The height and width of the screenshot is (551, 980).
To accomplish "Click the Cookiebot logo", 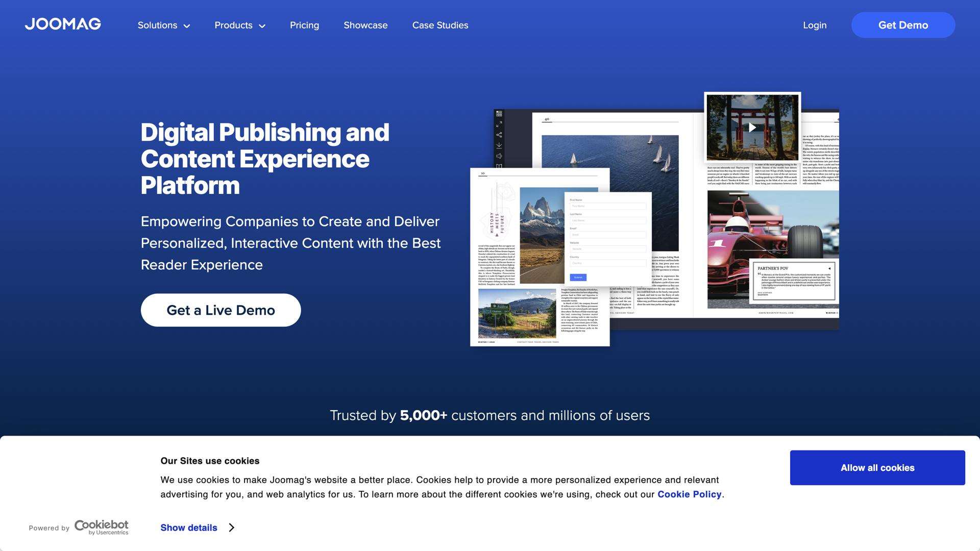I will click(x=102, y=527).
